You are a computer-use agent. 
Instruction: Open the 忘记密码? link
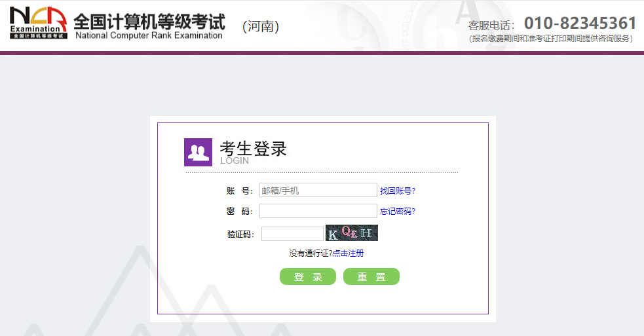point(397,211)
